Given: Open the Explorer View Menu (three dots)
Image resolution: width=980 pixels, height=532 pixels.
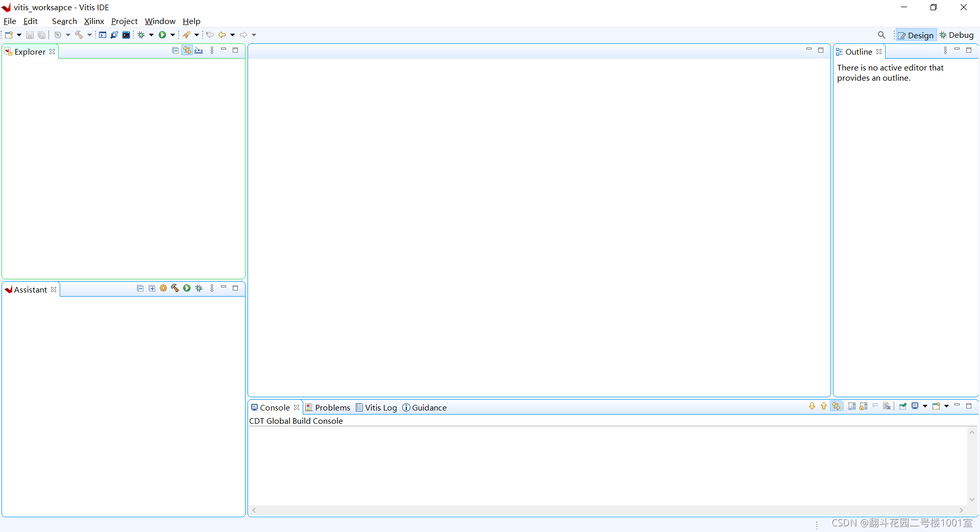Looking at the screenshot, I should [212, 50].
